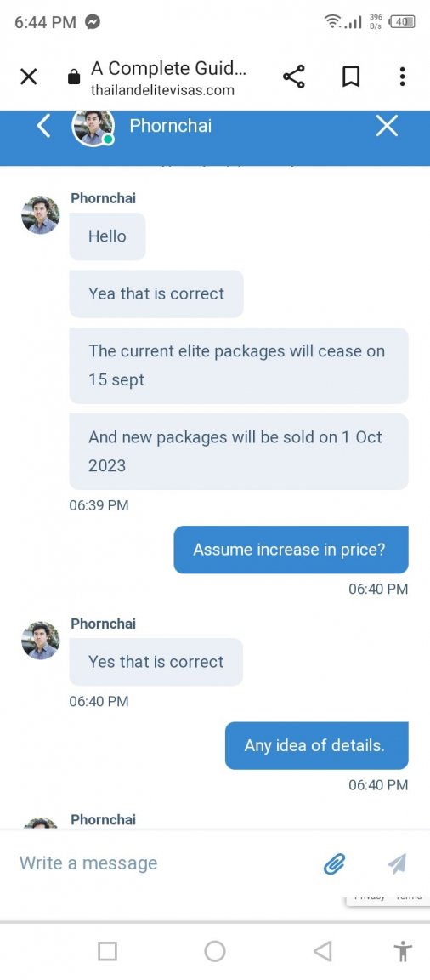Close the browser tab with X icon
The image size is (430, 980).
(29, 77)
